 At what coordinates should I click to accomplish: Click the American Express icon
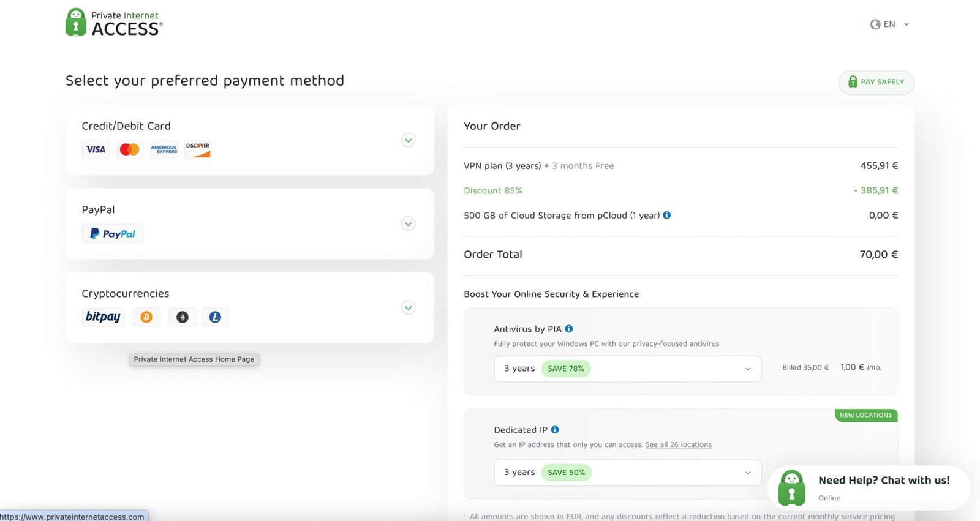point(164,149)
